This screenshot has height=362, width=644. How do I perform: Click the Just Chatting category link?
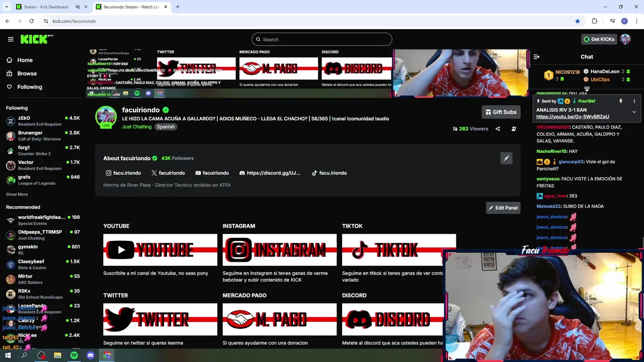pos(136,127)
